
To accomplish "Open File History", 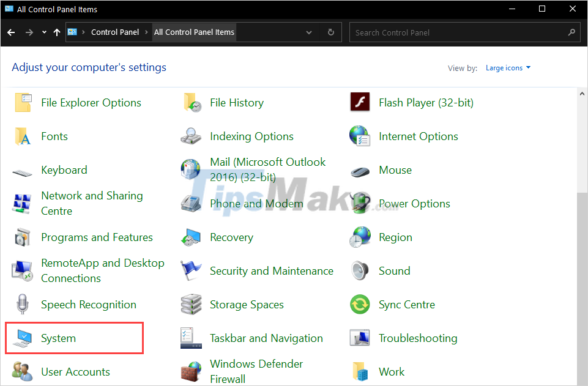I will point(237,102).
